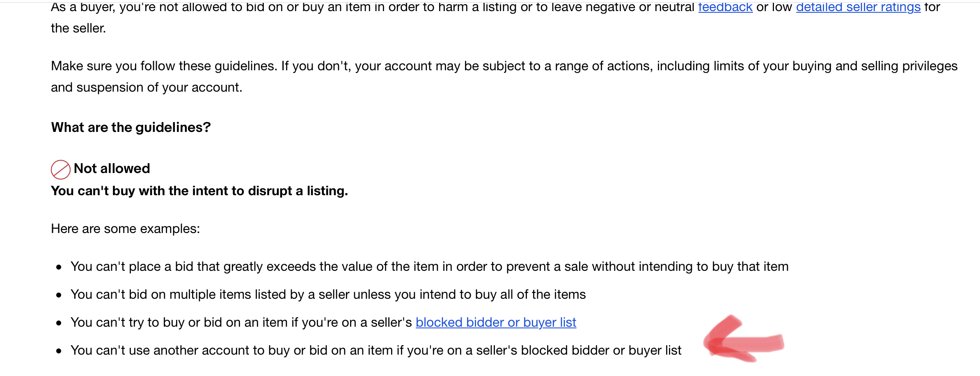Screen dimensions: 980x376
Task: Click the 'What are the guidelines?' heading
Action: point(131,127)
